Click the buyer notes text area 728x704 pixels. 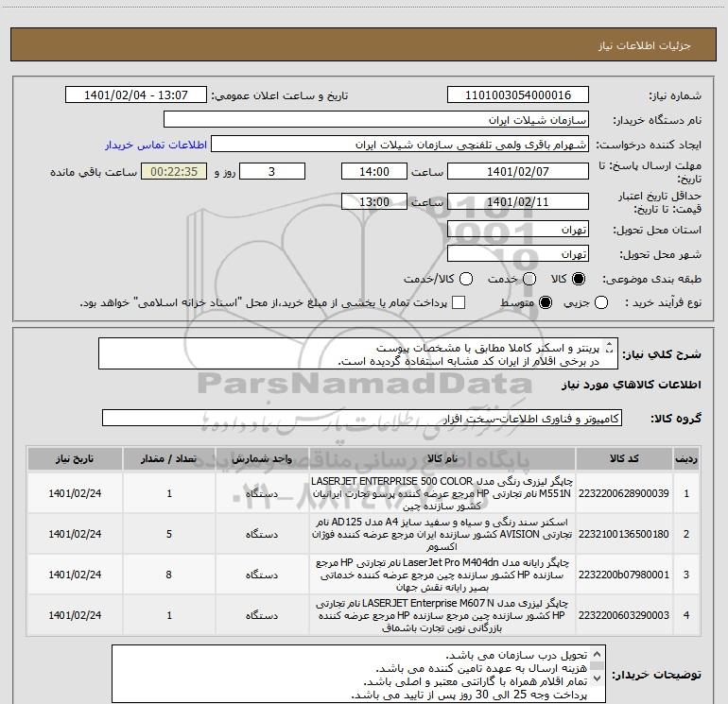358,674
